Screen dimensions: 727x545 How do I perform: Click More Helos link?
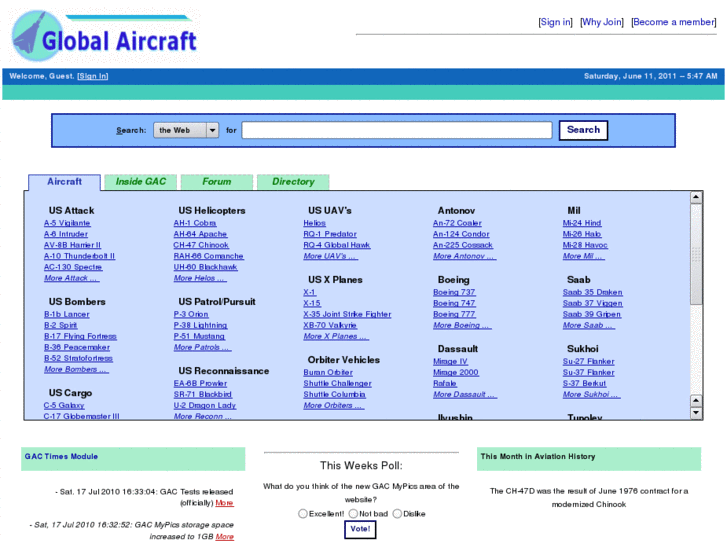[x=200, y=278]
